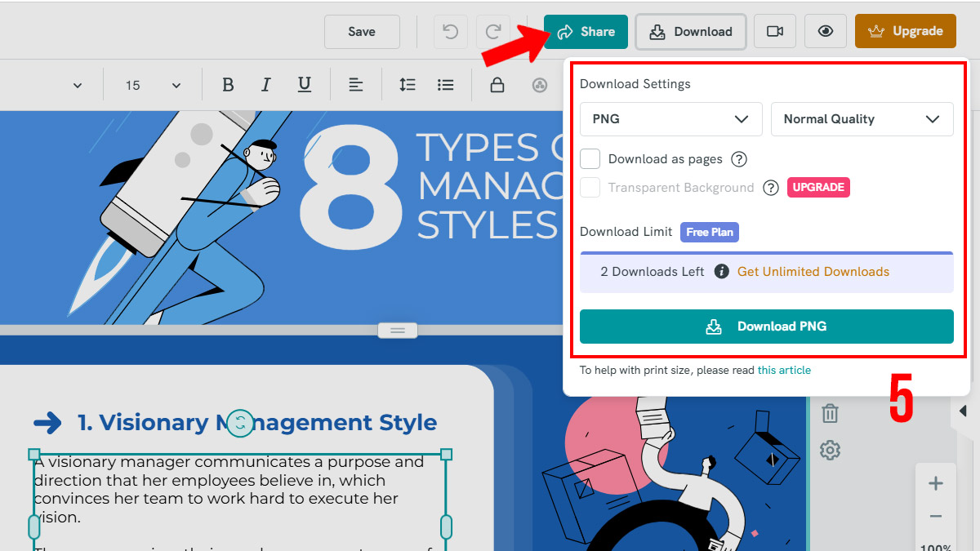
Task: Zoom out with the minus icon
Action: [x=936, y=517]
